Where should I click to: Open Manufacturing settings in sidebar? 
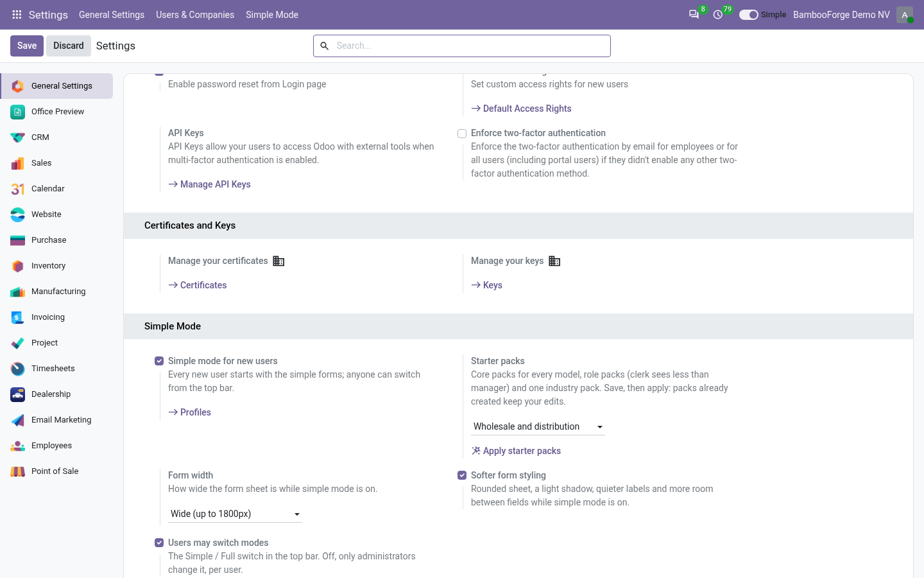(56, 292)
